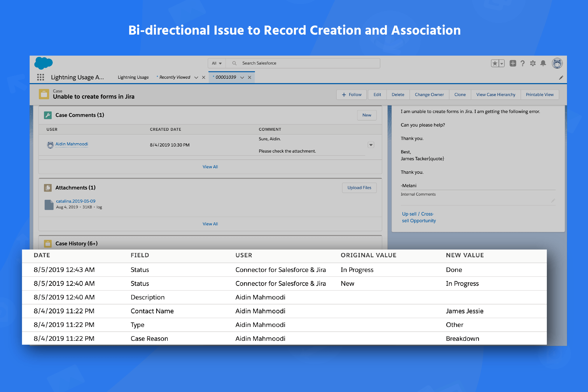Open Favorites star icon

pyautogui.click(x=495, y=63)
